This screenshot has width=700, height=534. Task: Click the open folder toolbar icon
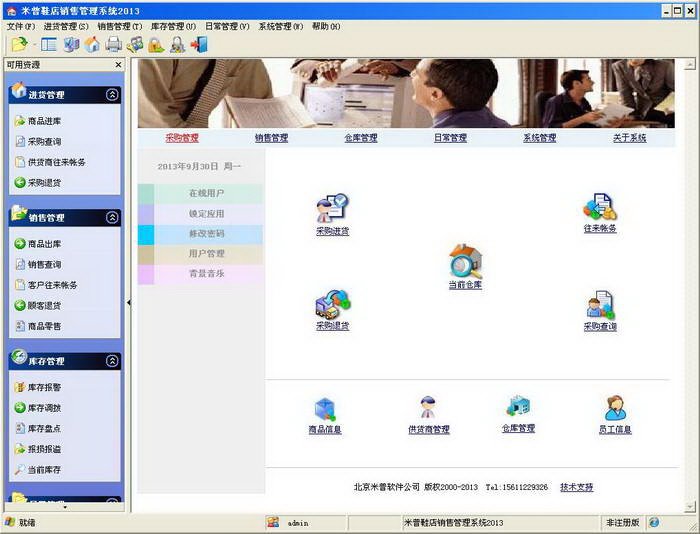pyautogui.click(x=20, y=44)
